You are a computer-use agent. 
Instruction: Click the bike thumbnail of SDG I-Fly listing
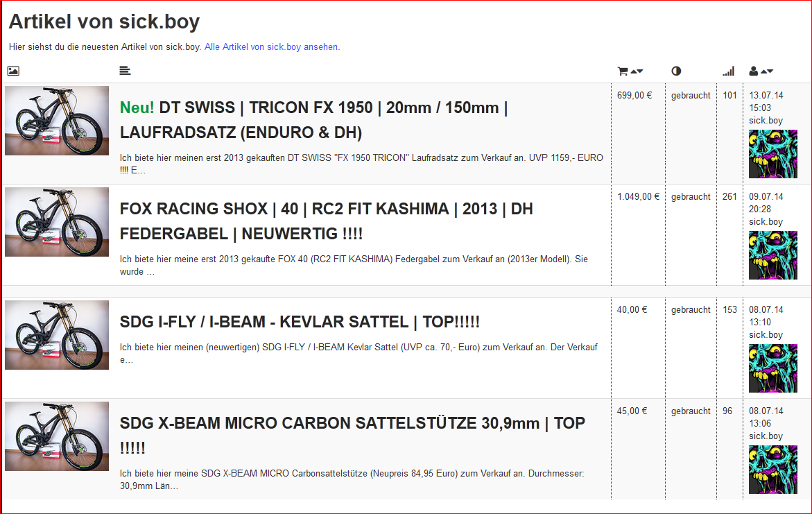click(57, 335)
